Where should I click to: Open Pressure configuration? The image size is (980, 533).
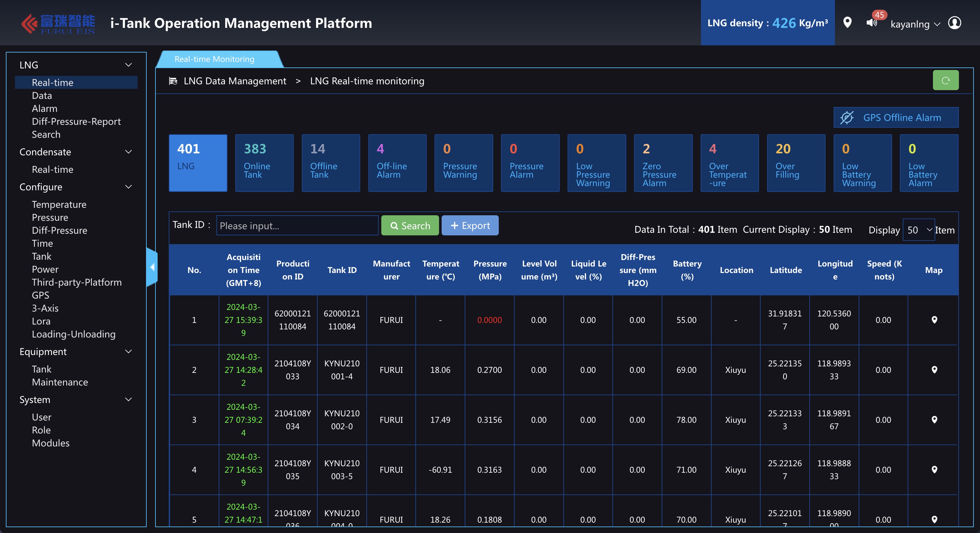point(50,217)
